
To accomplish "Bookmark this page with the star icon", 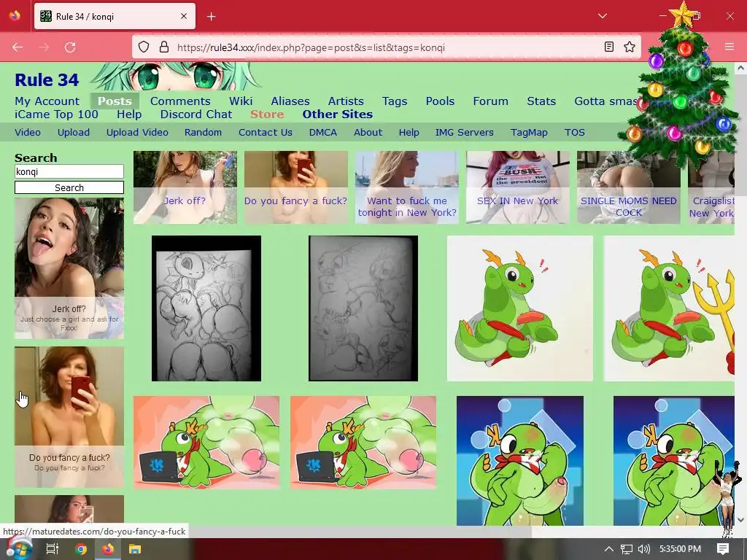I will 630,47.
